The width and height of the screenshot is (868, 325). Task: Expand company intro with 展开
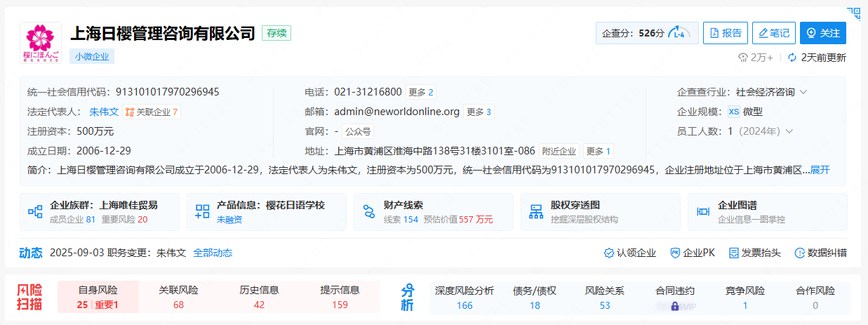pos(820,170)
